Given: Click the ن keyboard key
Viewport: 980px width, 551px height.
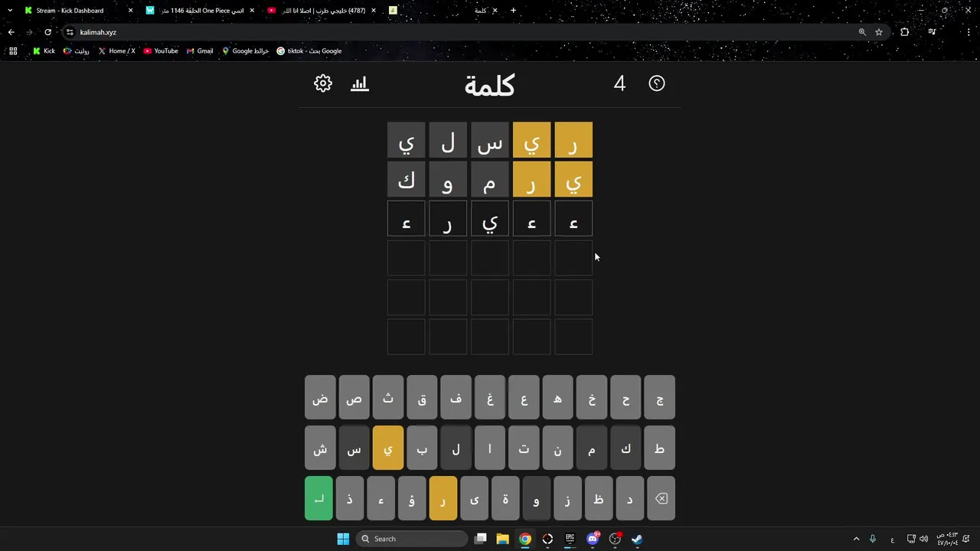Looking at the screenshot, I should [x=557, y=448].
